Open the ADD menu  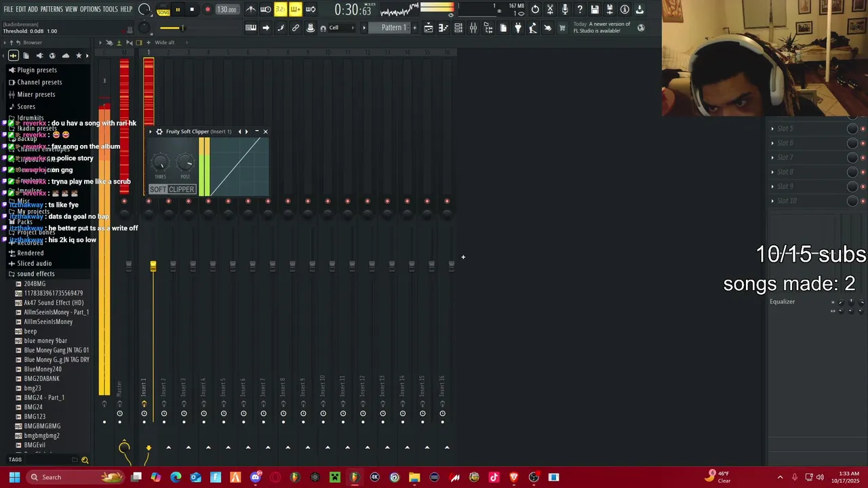33,9
